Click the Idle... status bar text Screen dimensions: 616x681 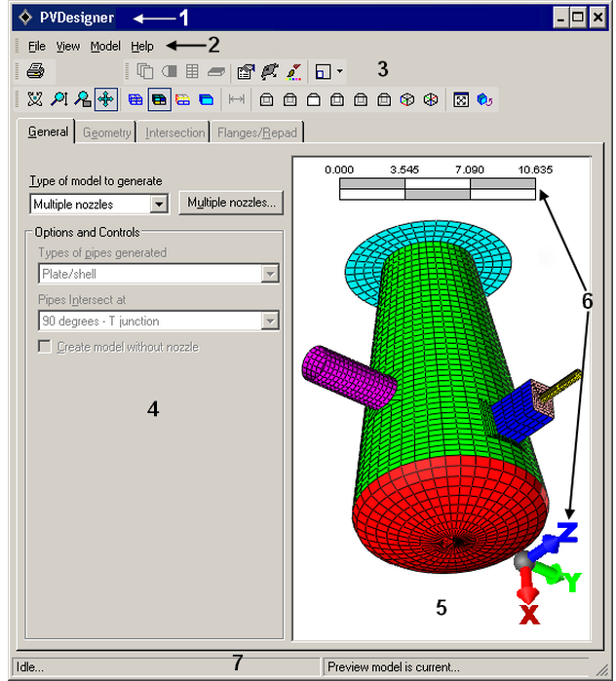[x=30, y=666]
